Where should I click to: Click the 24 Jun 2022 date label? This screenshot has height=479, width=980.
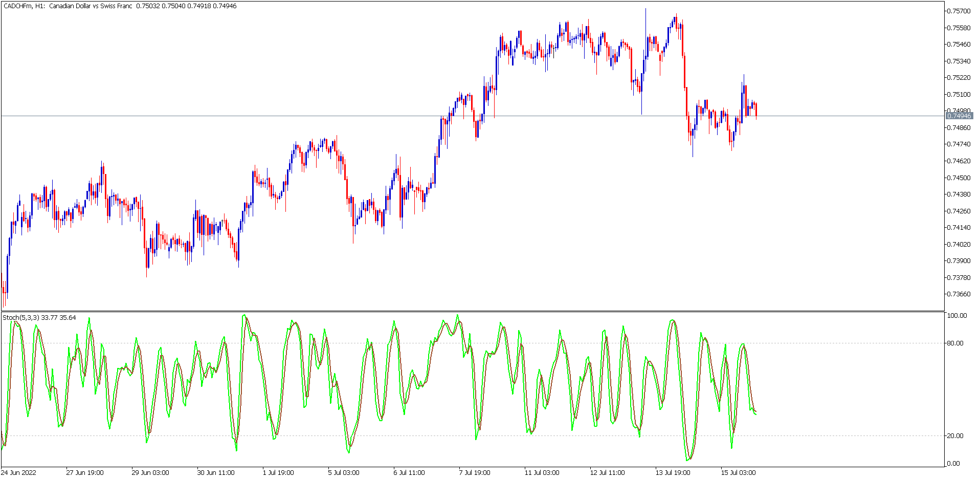[18, 473]
